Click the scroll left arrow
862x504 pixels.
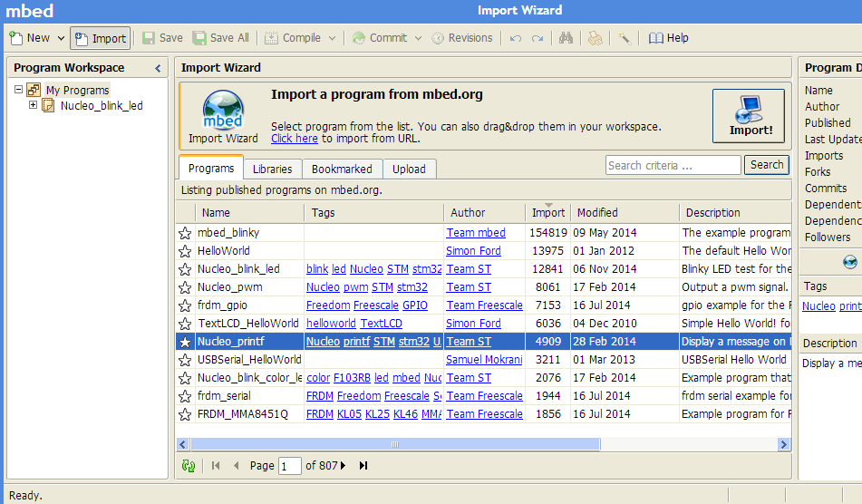(x=183, y=444)
